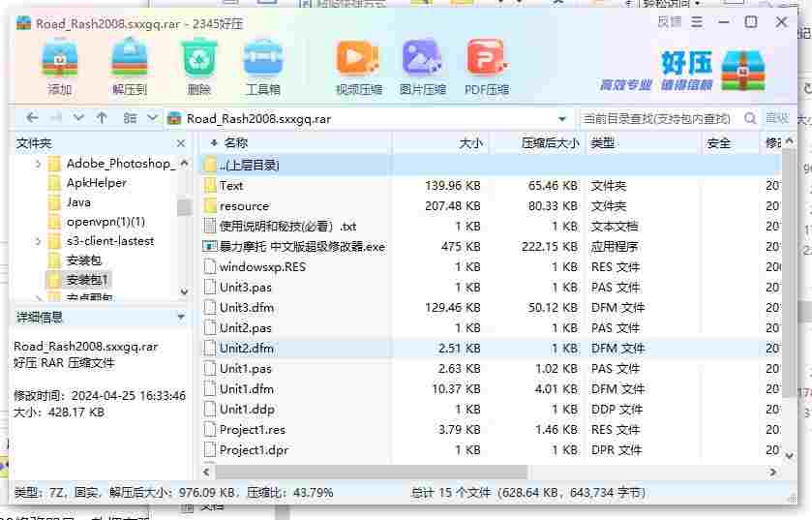
Task: Click the exe file icon of 暴力摩托
Action: [210, 246]
